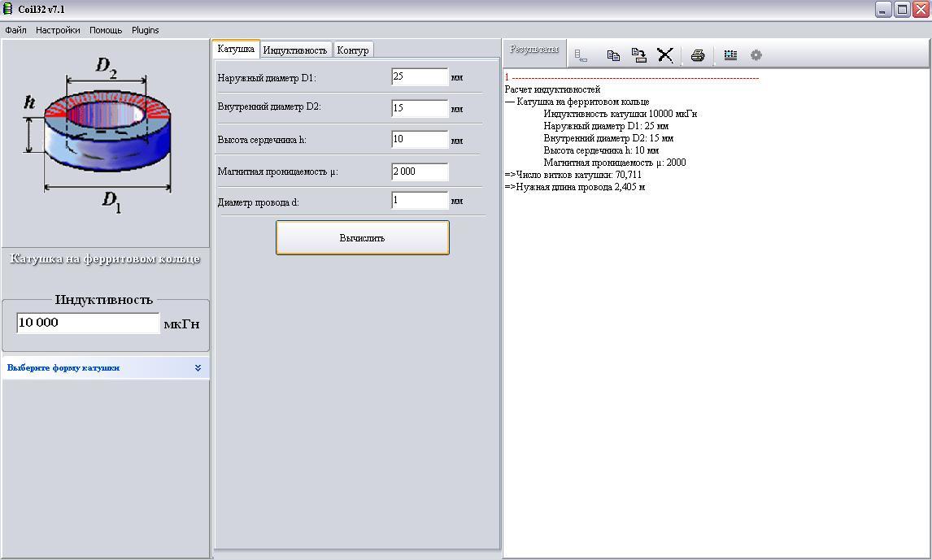Click the select-all text icon in results toolbar

(x=730, y=55)
